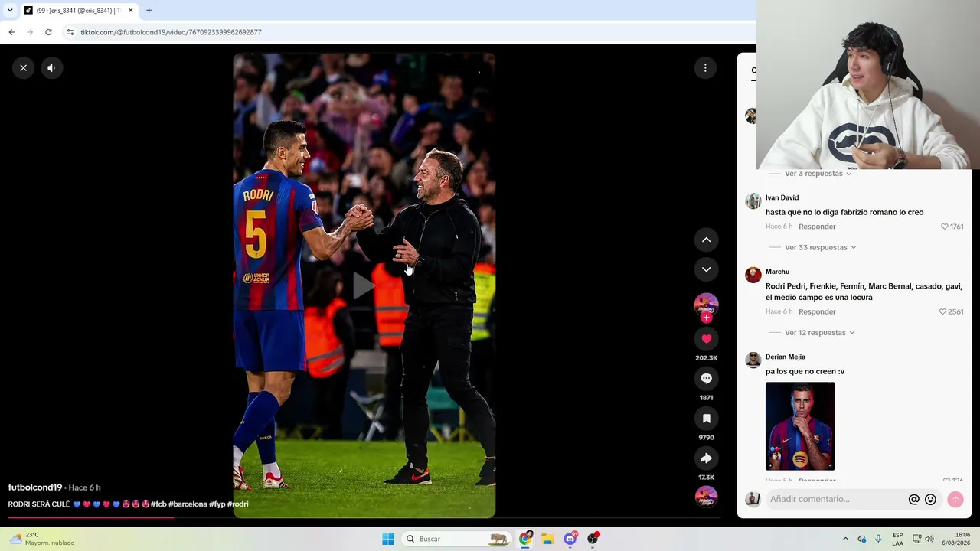Click the Marchu username
Viewport: 980px width, 551px height.
pos(777,272)
